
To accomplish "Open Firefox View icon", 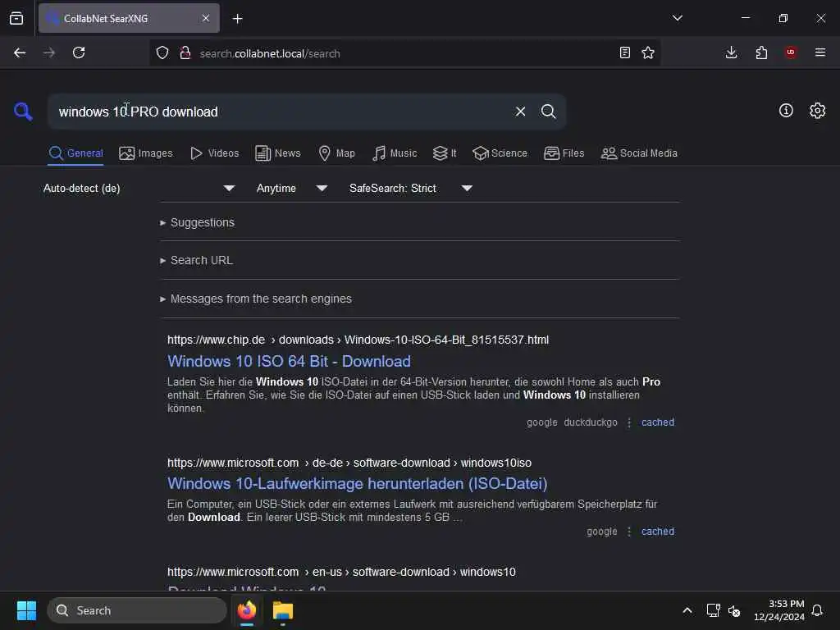I will pyautogui.click(x=16, y=18).
